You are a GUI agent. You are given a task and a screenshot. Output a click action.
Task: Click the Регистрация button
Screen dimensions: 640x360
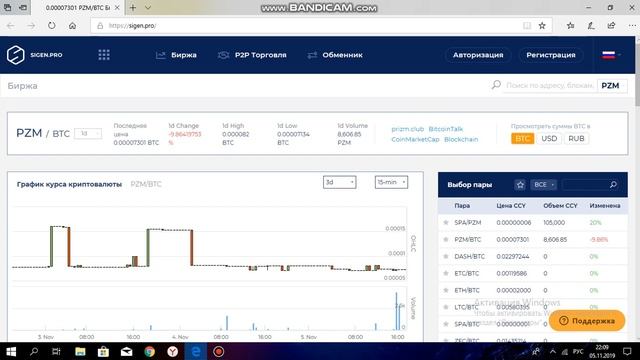pos(551,55)
